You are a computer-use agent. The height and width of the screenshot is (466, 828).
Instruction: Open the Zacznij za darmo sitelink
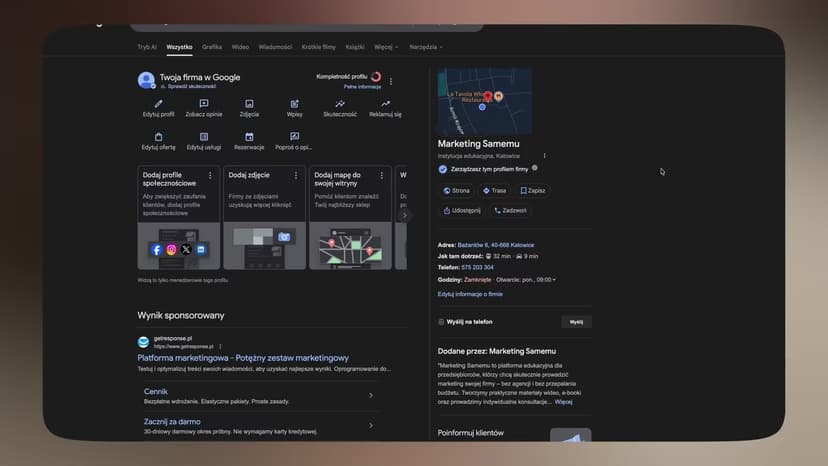[x=172, y=422]
